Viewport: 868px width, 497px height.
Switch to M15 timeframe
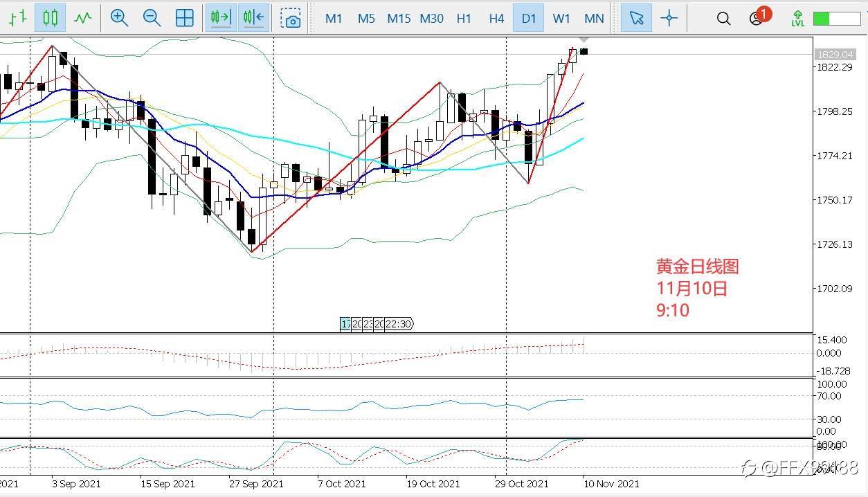click(x=399, y=19)
